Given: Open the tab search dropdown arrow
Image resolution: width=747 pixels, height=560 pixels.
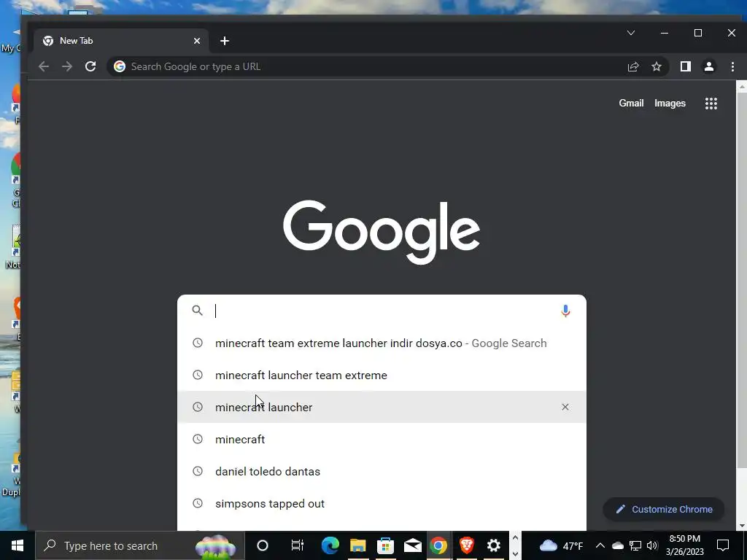Looking at the screenshot, I should (x=631, y=33).
